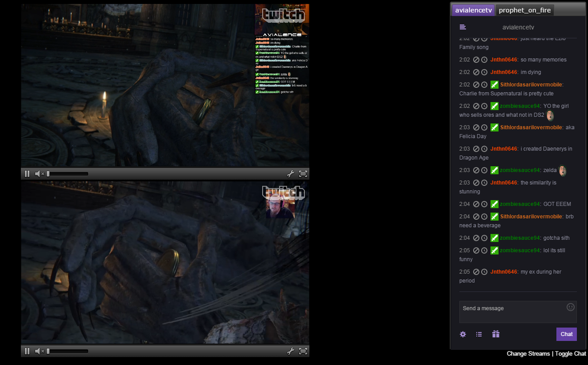Open the bottom stream's wrench options

(290, 351)
